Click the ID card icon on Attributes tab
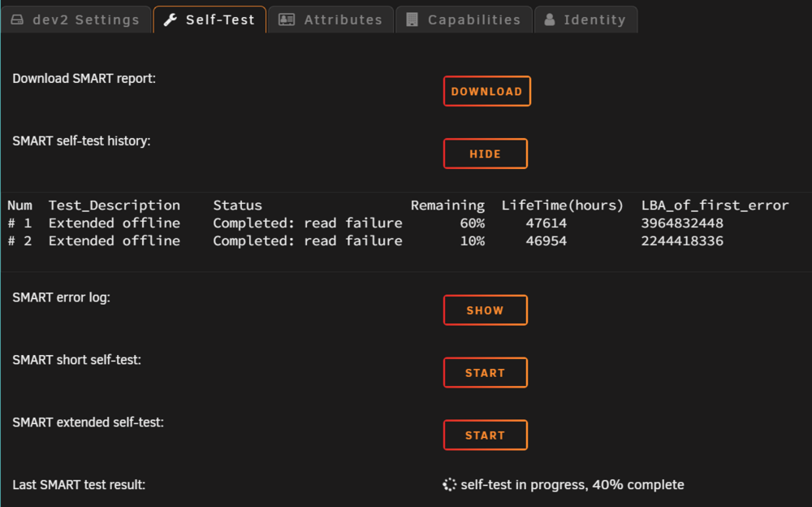 point(287,19)
